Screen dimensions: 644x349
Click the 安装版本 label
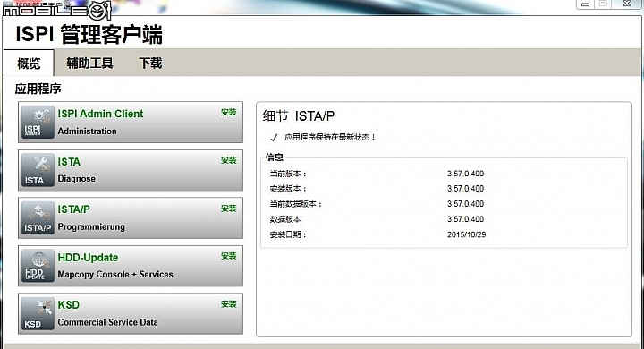pos(288,189)
